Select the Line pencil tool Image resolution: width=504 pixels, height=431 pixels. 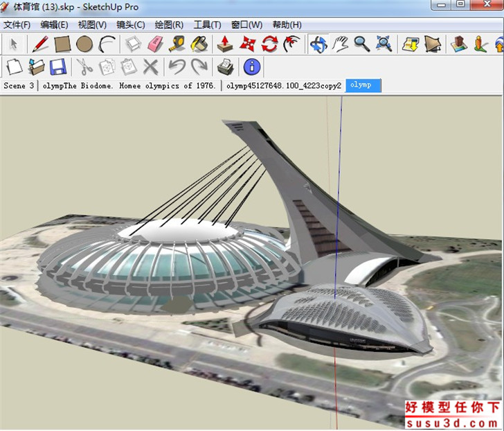point(40,44)
